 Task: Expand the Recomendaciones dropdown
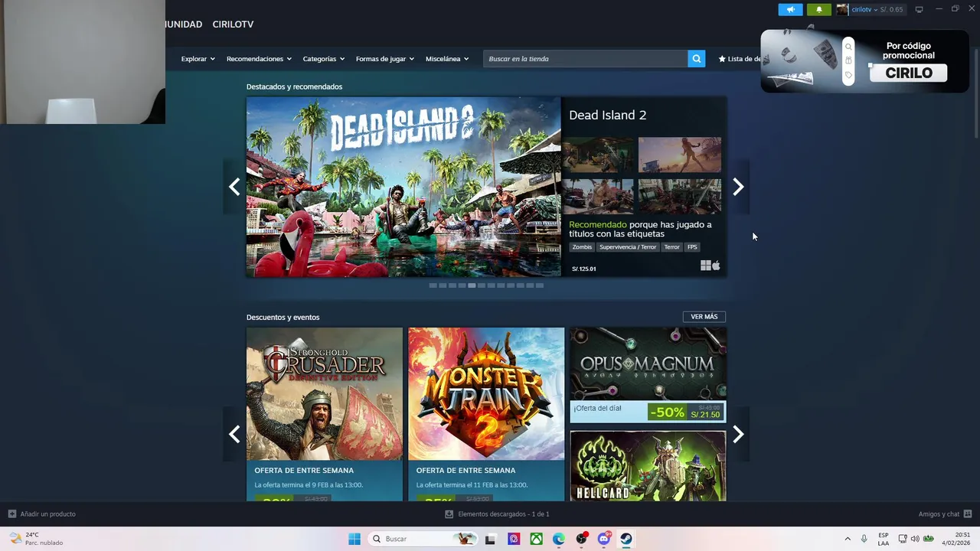(259, 59)
